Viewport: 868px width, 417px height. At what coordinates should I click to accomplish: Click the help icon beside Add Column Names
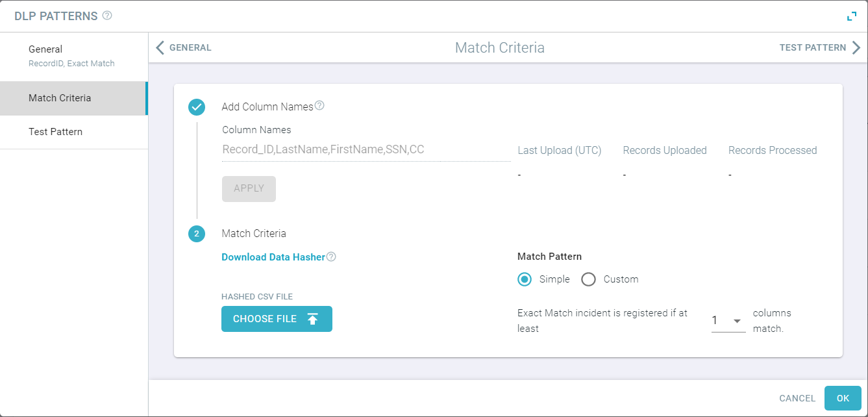pyautogui.click(x=319, y=105)
